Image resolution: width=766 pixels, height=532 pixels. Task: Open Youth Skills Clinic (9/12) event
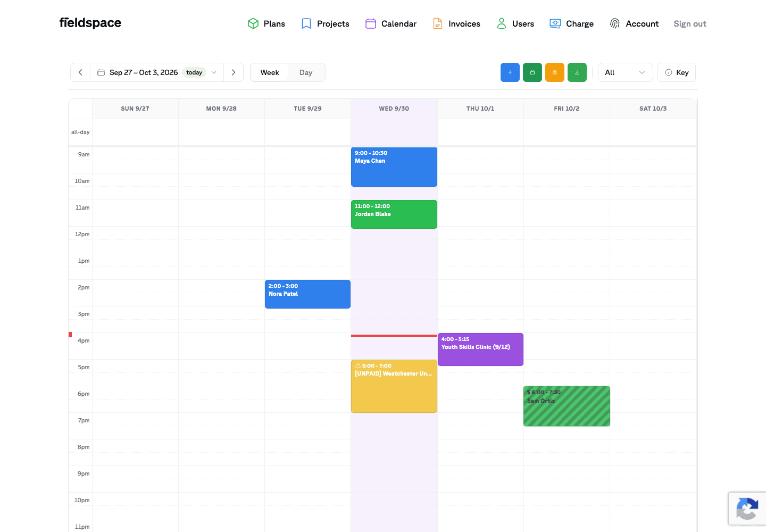480,350
